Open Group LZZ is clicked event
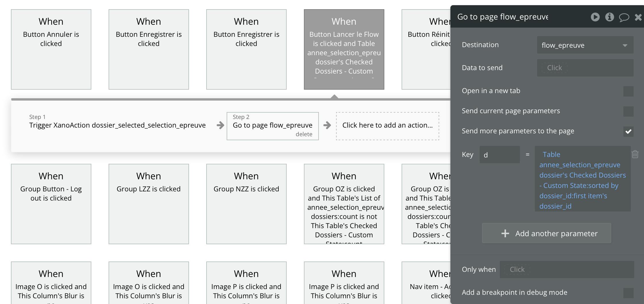 (149, 204)
